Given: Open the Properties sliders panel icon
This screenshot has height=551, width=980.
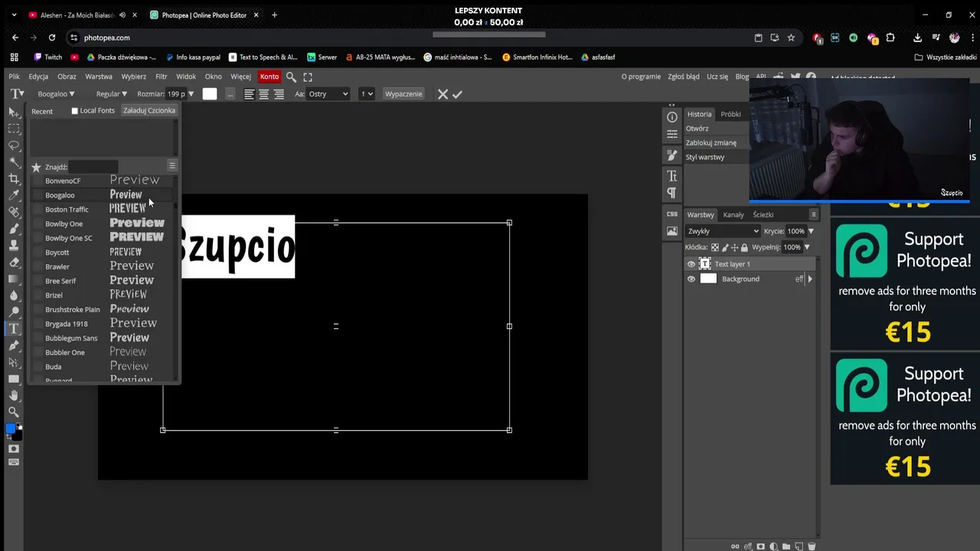Looking at the screenshot, I should click(x=671, y=134).
